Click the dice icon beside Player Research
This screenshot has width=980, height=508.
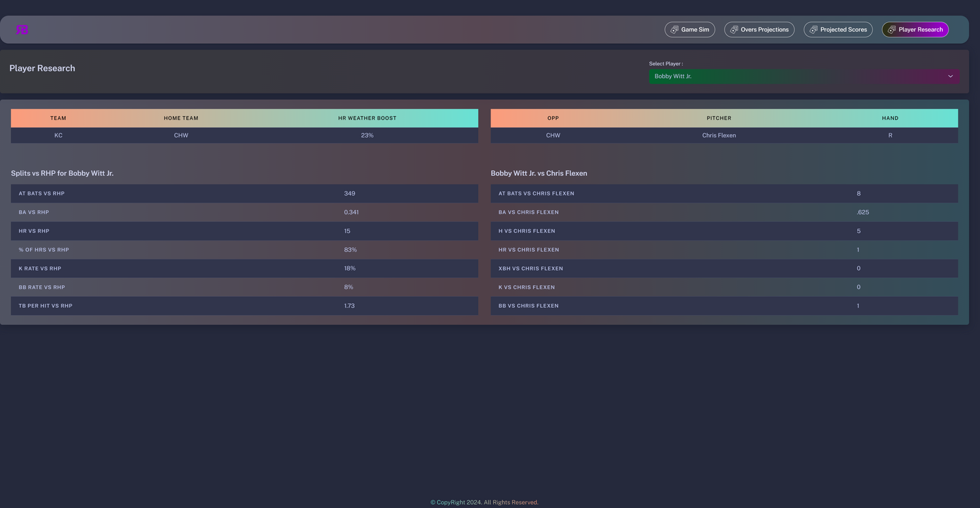[x=891, y=29]
